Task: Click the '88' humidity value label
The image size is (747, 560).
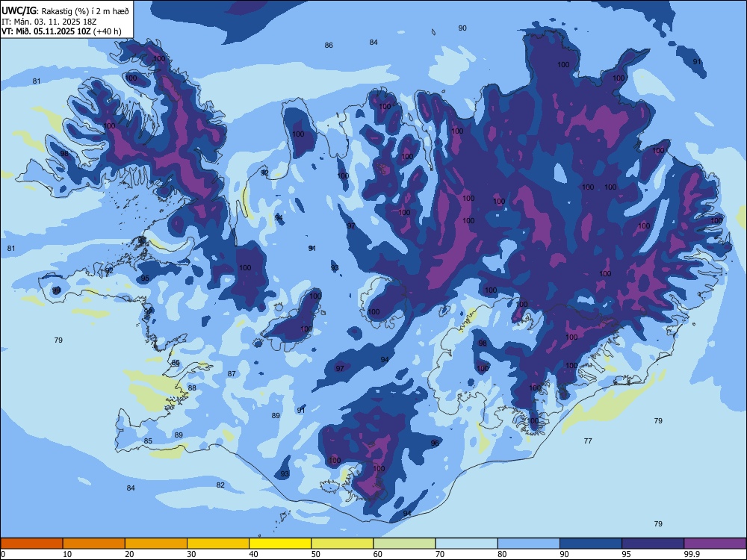Action: (x=192, y=388)
